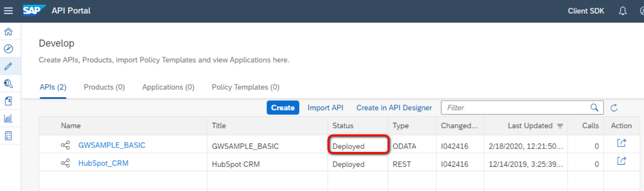The image size is (644, 191).
Task: Click the Action column header
Action: [621, 126]
